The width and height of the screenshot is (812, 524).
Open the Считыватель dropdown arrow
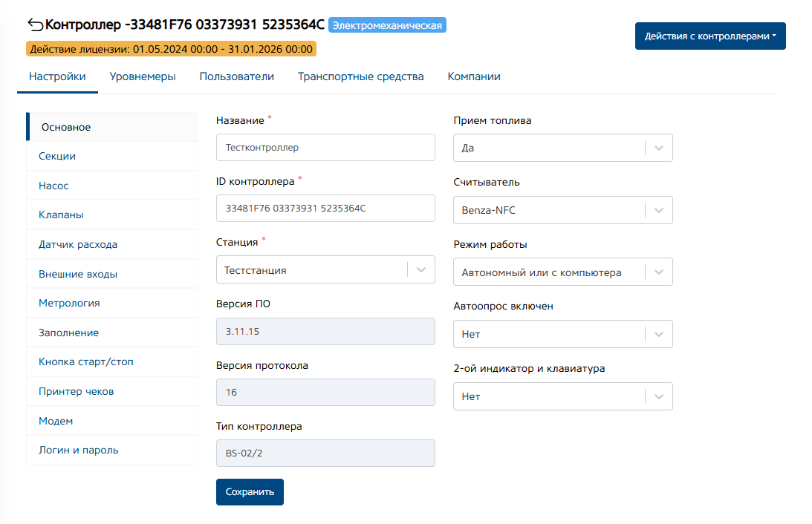coord(659,210)
